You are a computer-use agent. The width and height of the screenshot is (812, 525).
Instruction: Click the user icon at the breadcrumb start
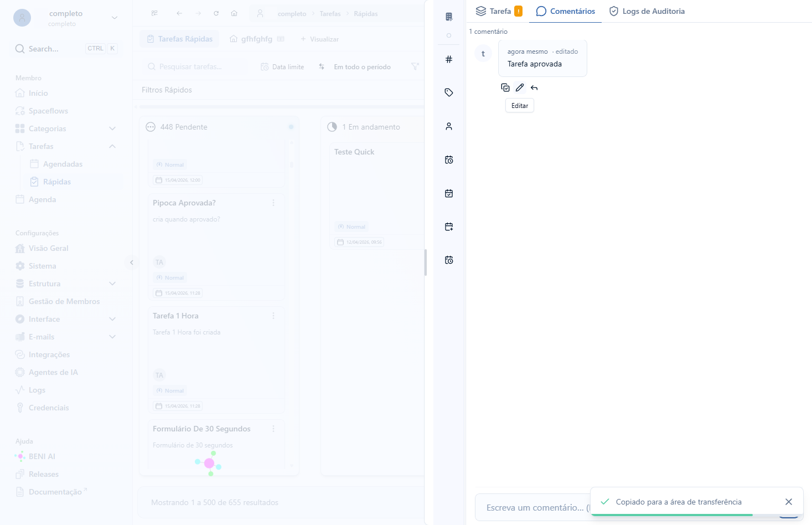[260, 13]
